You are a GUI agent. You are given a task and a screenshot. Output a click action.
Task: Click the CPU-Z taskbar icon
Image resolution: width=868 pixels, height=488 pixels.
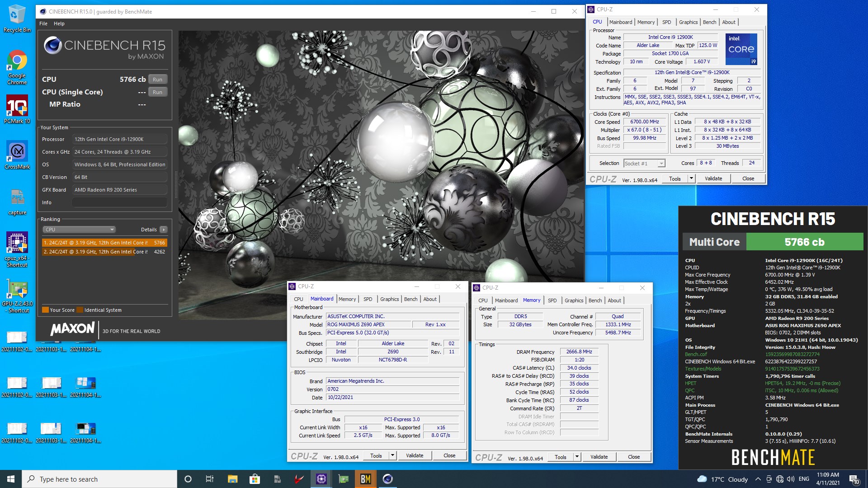point(321,479)
